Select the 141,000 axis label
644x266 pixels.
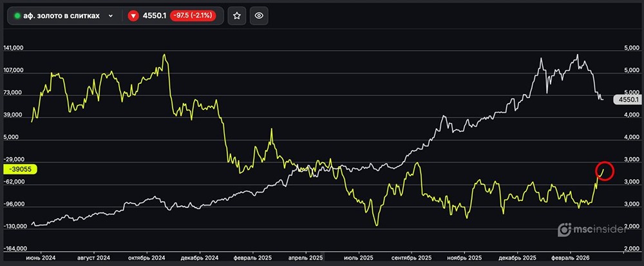14,48
